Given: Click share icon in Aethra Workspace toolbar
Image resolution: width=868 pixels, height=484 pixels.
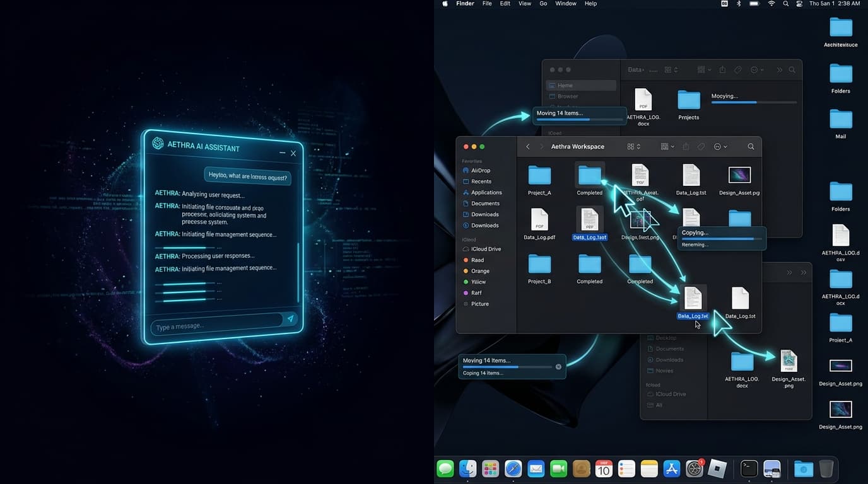Looking at the screenshot, I should (686, 146).
